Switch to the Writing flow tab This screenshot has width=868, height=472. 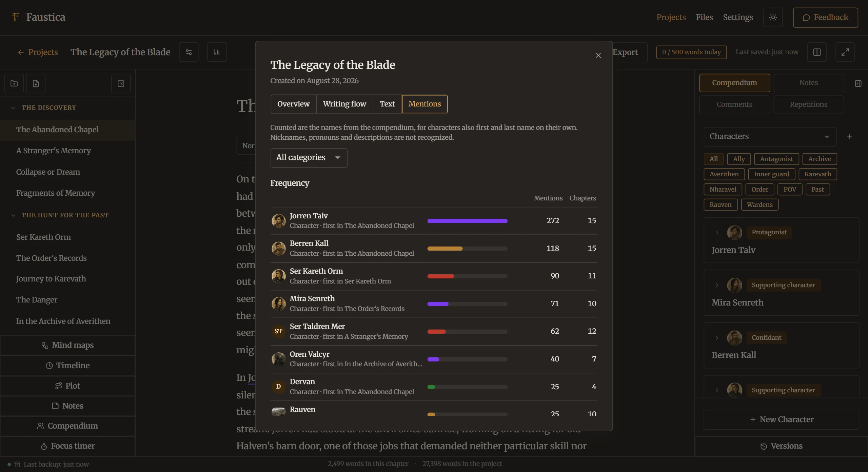(x=344, y=104)
